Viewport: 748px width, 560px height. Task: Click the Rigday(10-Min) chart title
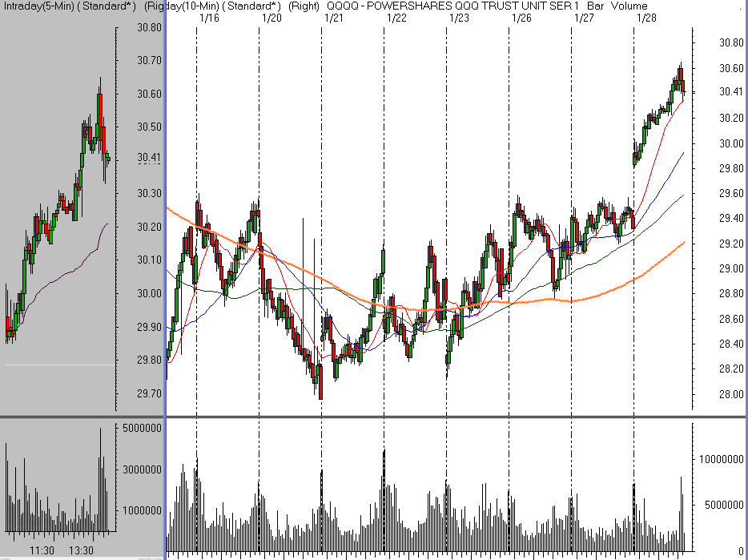click(x=211, y=6)
